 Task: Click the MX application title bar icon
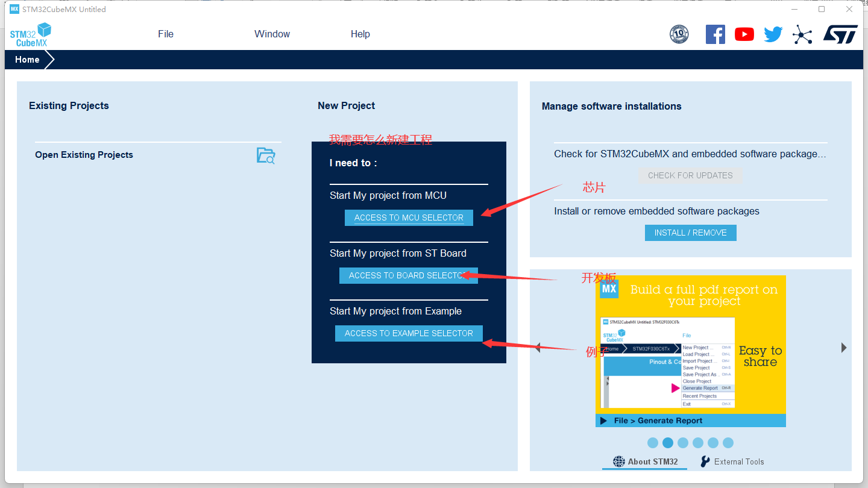[x=14, y=9]
